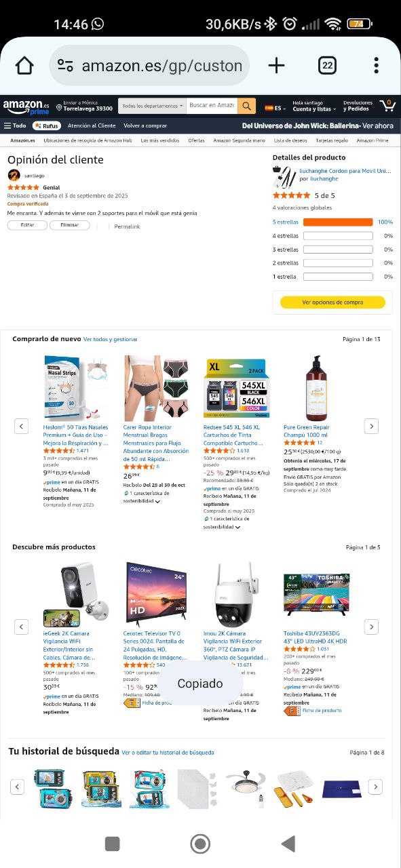
Task: Go to Amazon.es Prime logo homepage
Action: tap(26, 106)
